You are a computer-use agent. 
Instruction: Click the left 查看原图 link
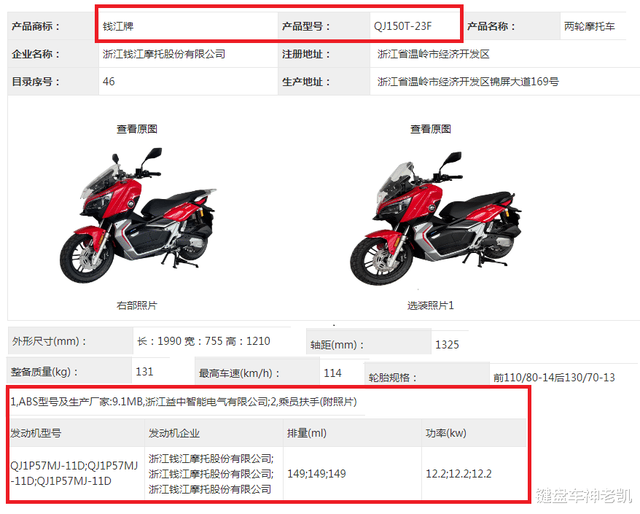point(137,129)
